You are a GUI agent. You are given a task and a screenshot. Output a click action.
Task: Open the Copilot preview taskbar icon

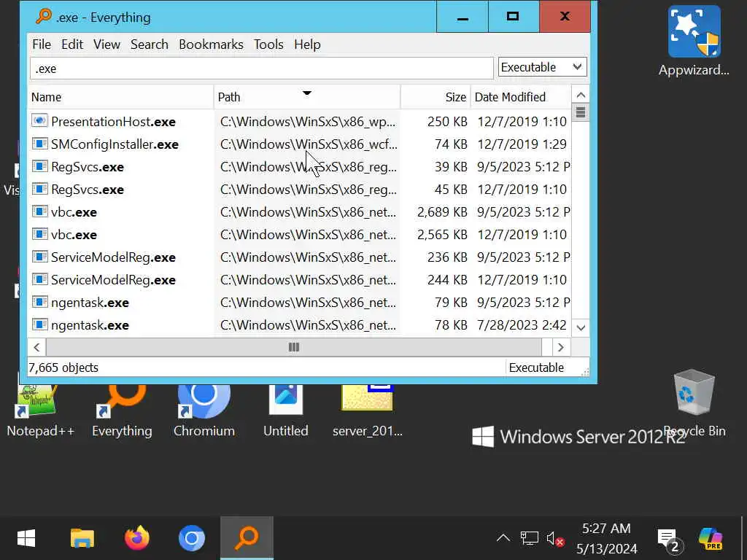(711, 539)
